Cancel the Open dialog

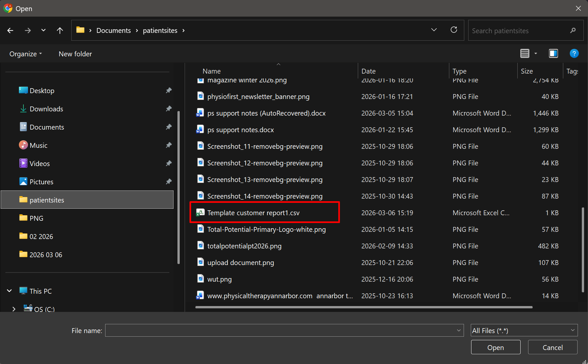(x=553, y=347)
